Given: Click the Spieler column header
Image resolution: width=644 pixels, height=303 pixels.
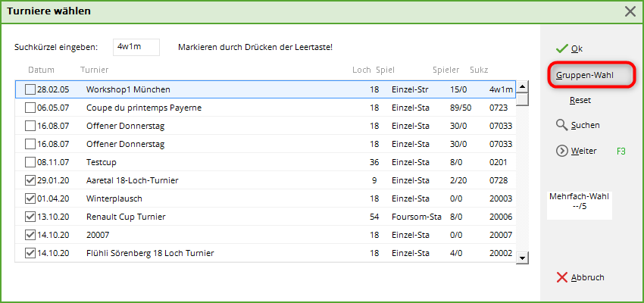Looking at the screenshot, I should tap(445, 70).
